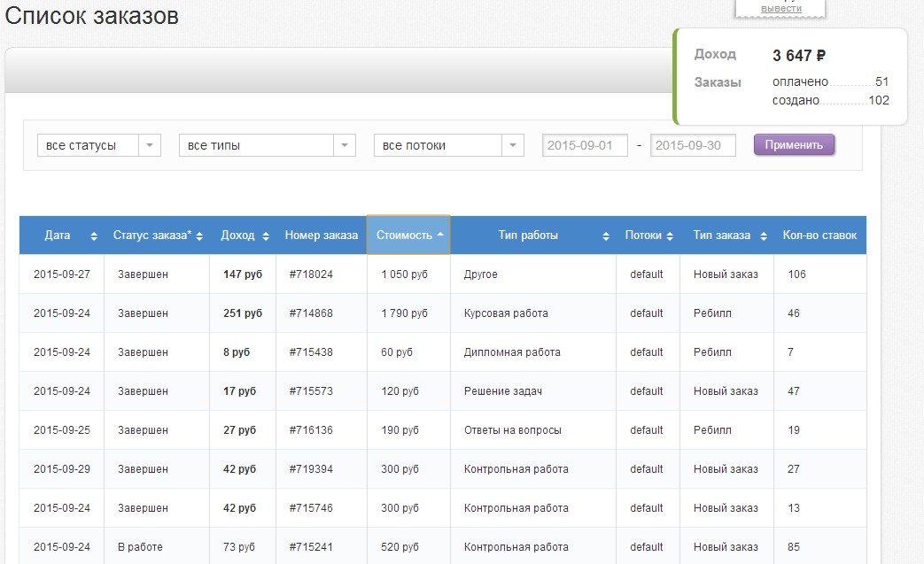Click the income value 27 руб
The width and height of the screenshot is (924, 564).
coord(240,429)
